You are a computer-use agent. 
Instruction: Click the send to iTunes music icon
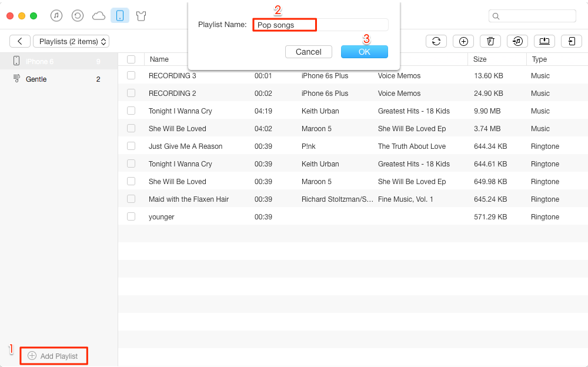(x=517, y=41)
